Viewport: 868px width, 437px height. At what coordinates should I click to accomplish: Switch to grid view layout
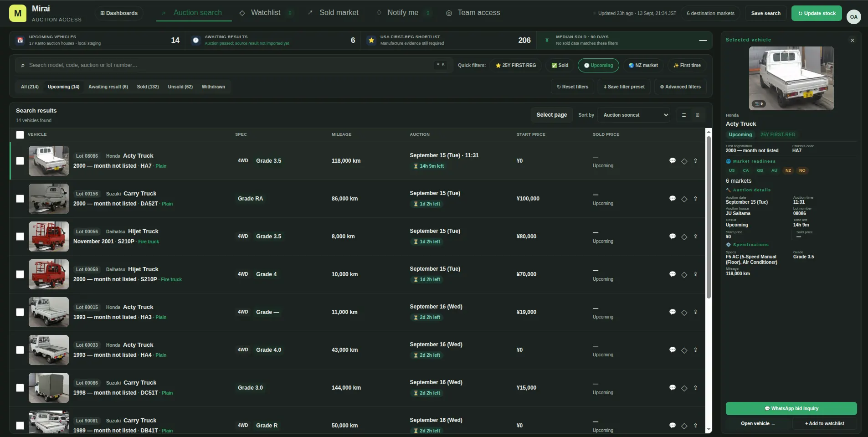[x=697, y=115]
